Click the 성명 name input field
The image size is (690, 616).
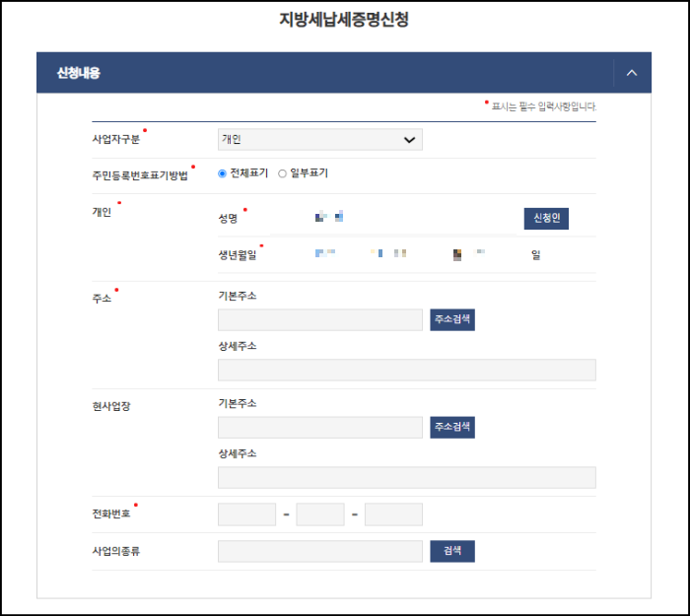[393, 218]
